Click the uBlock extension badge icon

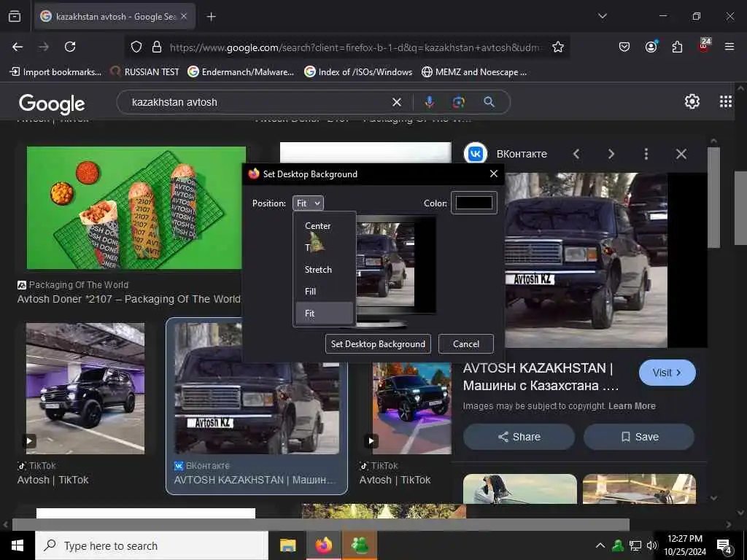click(704, 45)
